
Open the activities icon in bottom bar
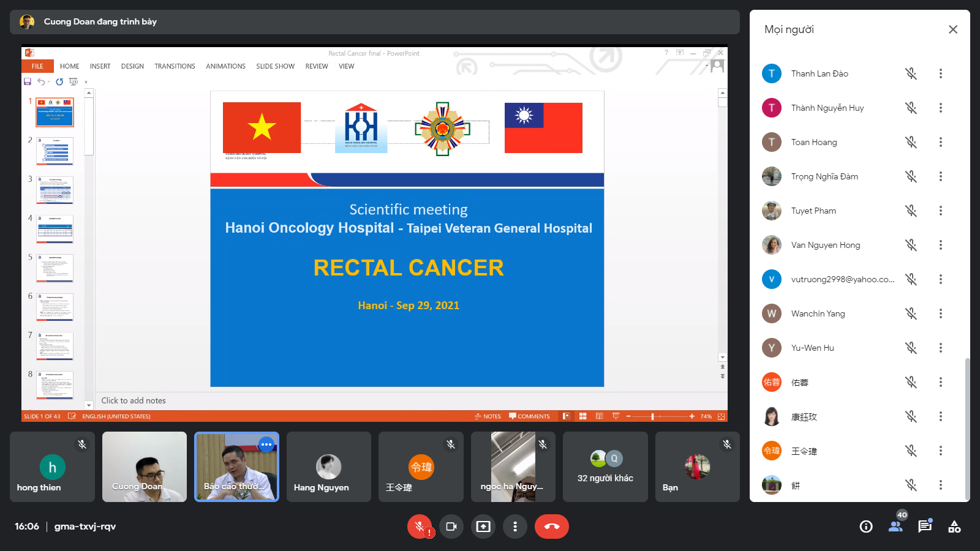[x=954, y=527]
